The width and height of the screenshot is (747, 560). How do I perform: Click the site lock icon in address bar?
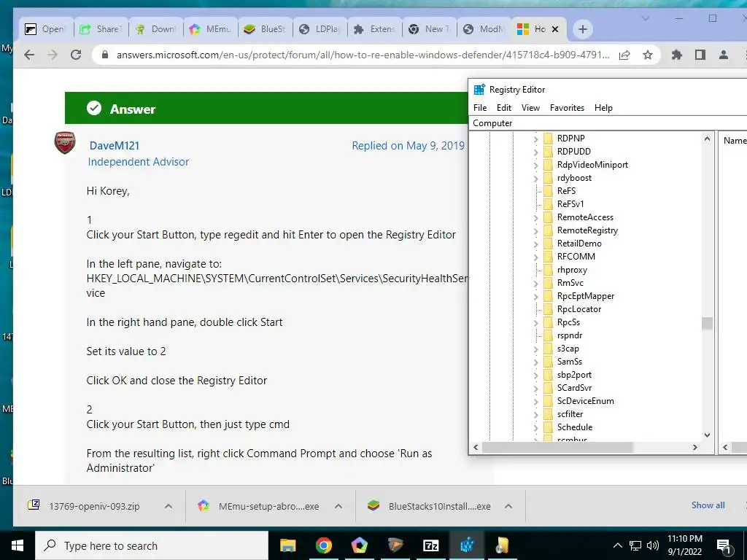pyautogui.click(x=105, y=55)
